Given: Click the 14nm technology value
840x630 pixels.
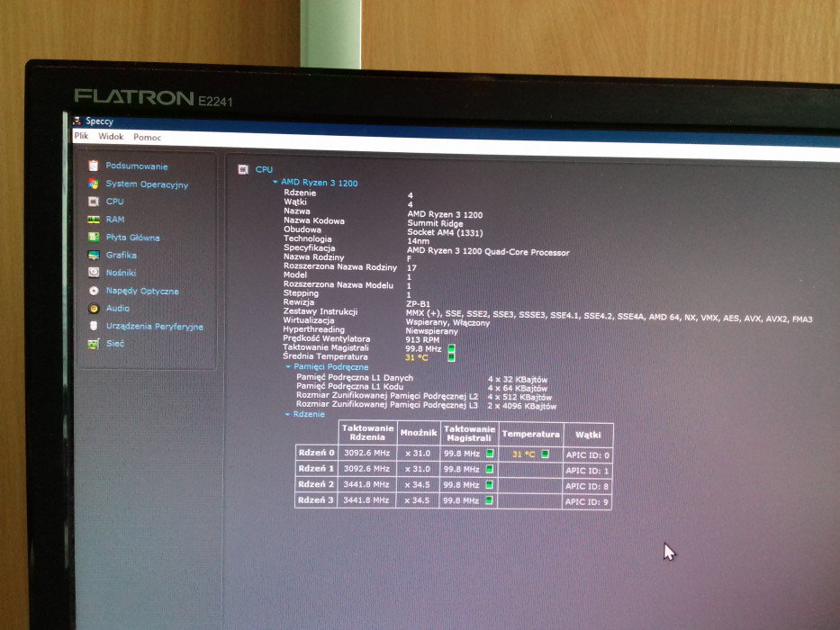Looking at the screenshot, I should point(418,241).
